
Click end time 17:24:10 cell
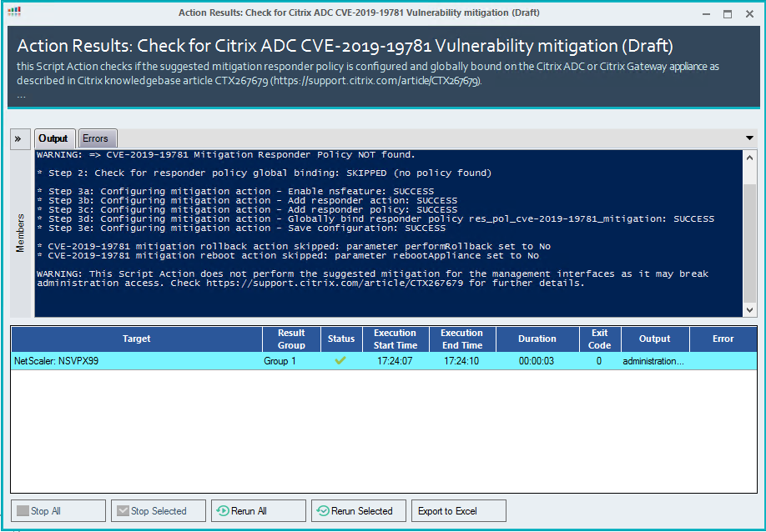[461, 361]
